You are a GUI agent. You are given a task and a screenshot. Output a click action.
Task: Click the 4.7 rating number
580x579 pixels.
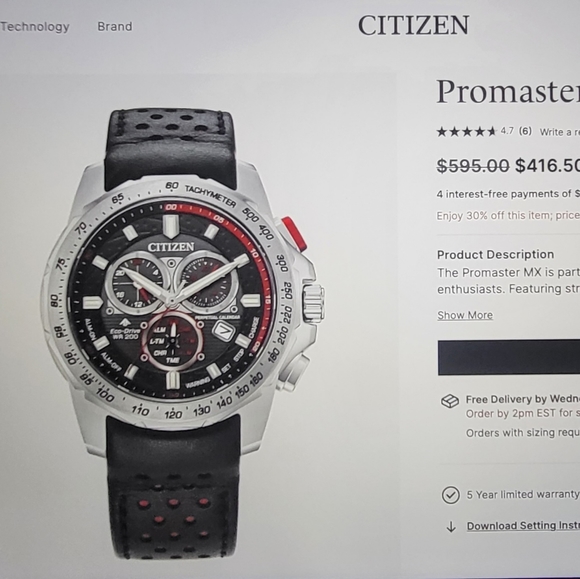coord(507,131)
